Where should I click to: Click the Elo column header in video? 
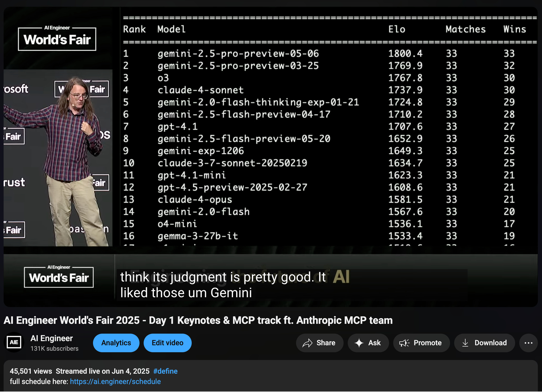pyautogui.click(x=397, y=29)
